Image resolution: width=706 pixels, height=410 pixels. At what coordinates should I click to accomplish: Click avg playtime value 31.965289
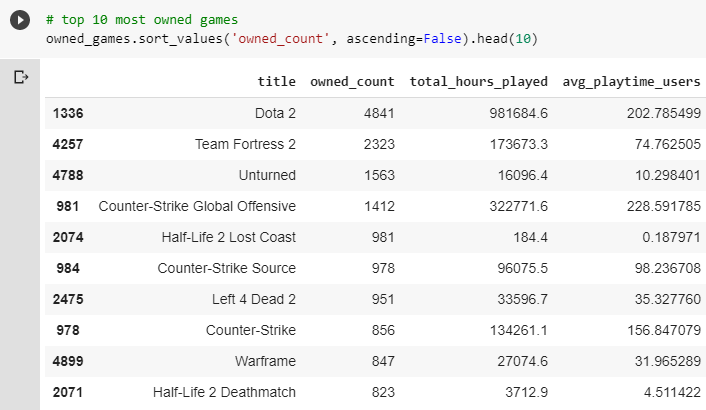[668, 361]
